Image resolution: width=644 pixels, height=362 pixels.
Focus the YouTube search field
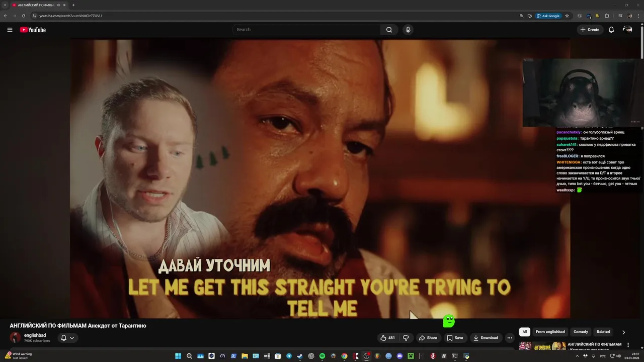(x=307, y=30)
